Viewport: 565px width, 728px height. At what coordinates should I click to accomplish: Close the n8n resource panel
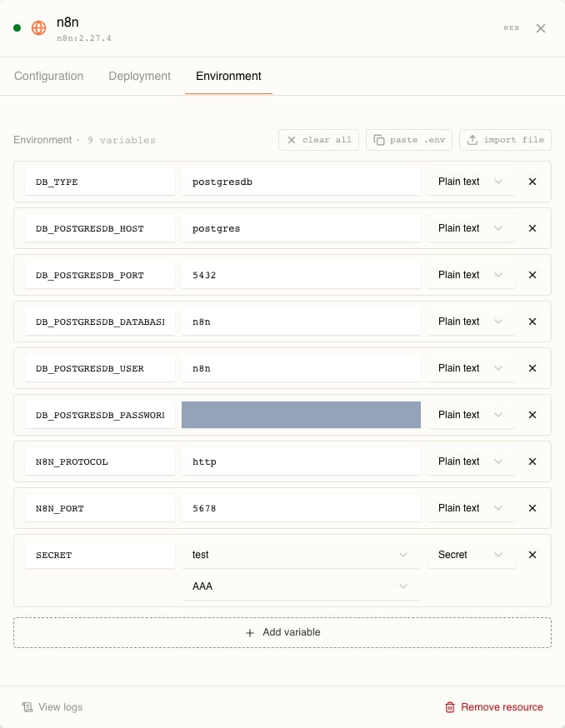click(540, 28)
